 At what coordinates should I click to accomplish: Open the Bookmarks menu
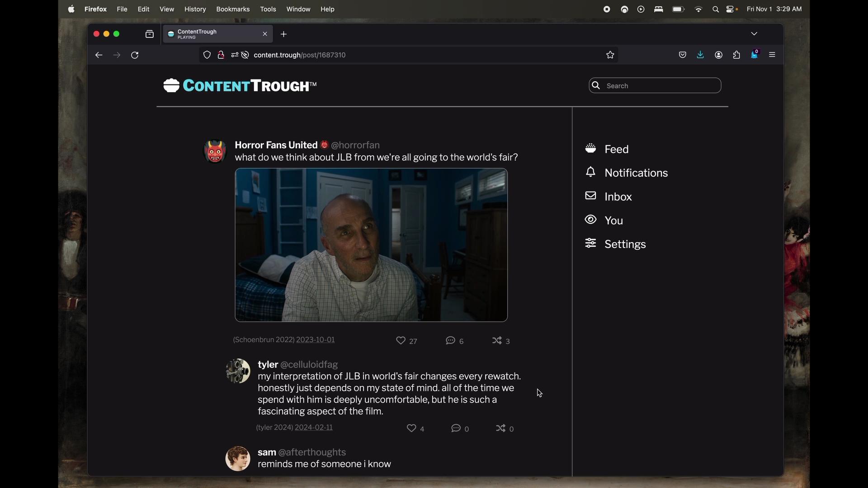tap(233, 9)
